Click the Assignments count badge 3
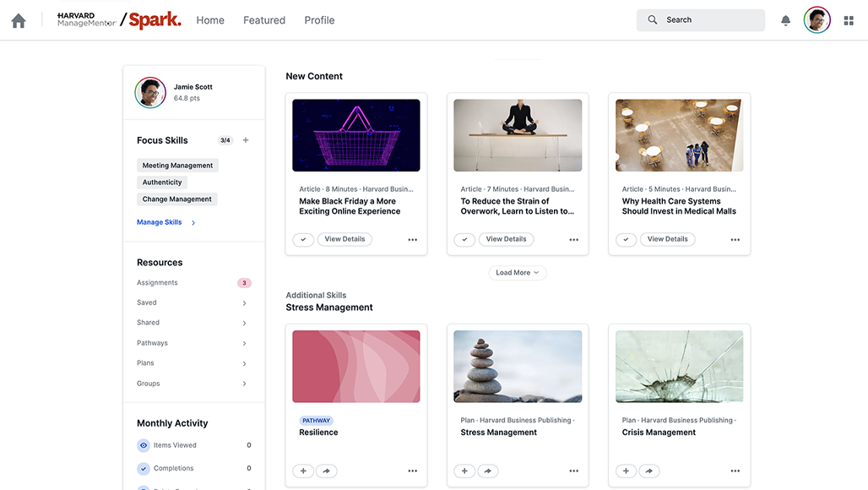 coord(244,283)
